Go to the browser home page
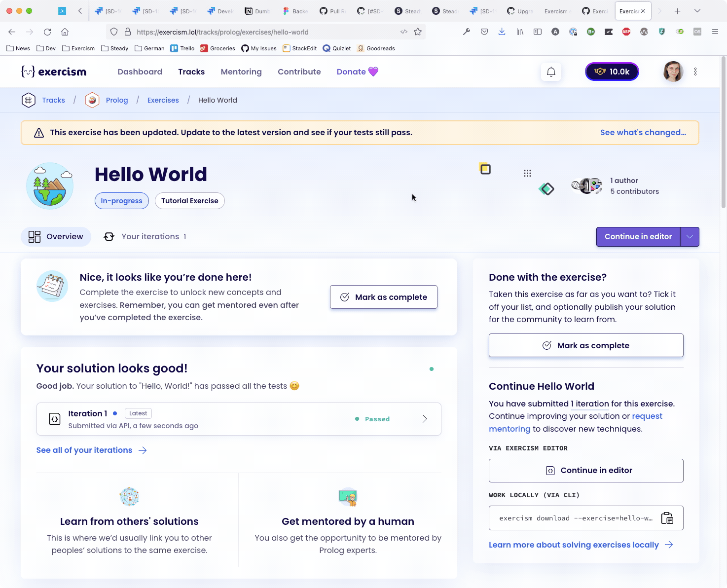 tap(65, 32)
